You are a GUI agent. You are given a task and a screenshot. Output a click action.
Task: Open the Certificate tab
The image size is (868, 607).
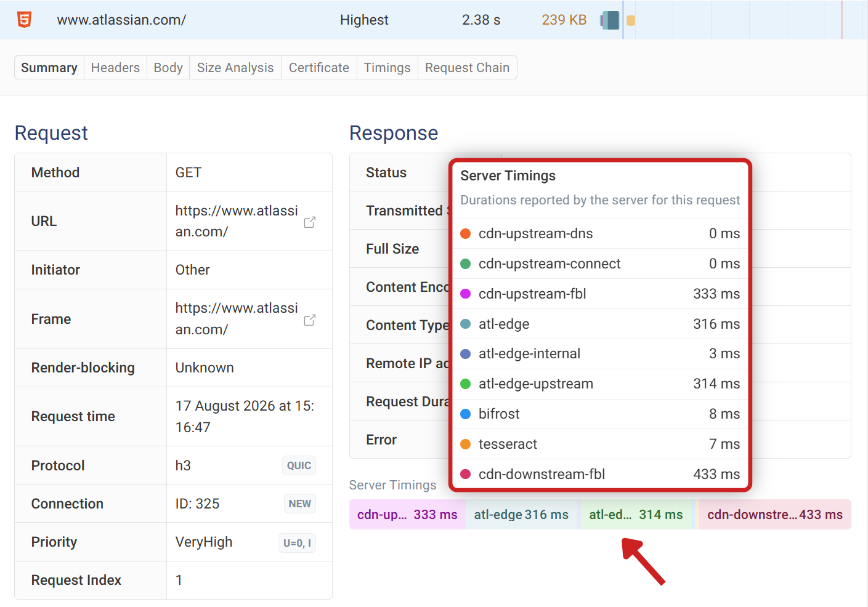(x=319, y=68)
